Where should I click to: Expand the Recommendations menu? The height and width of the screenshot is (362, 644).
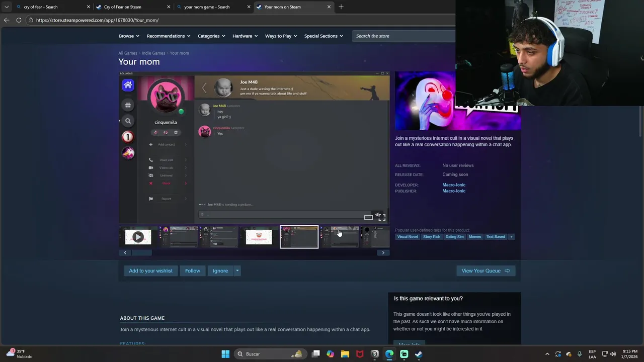point(169,36)
